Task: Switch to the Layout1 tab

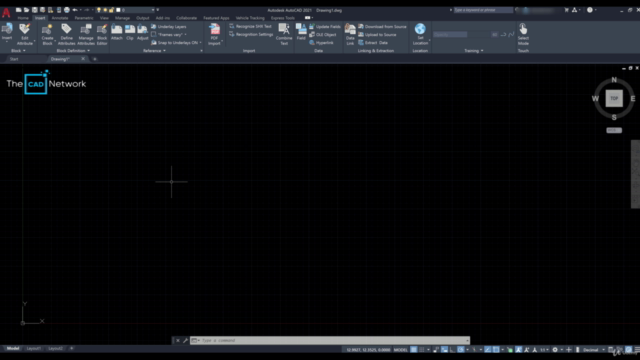Action: point(33,349)
